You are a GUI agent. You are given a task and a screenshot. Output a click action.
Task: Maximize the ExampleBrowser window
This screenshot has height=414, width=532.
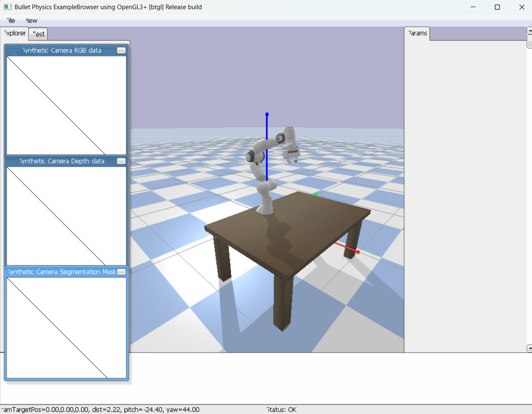pyautogui.click(x=497, y=7)
